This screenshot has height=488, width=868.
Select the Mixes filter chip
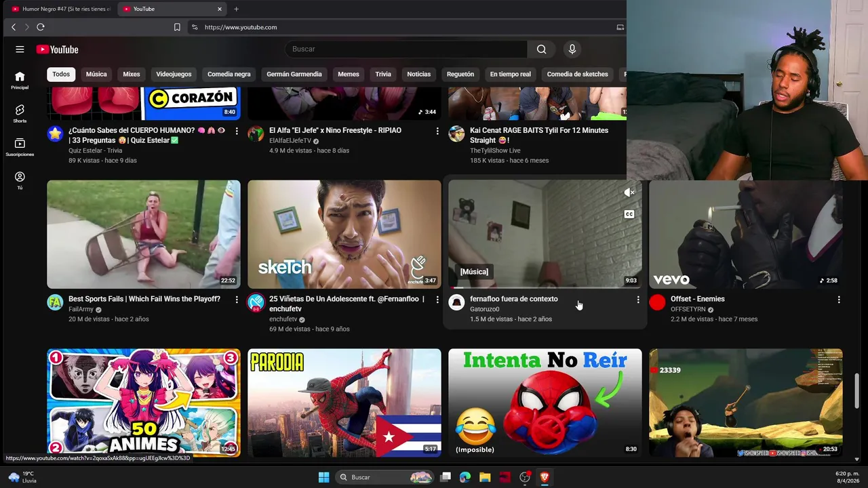pos(132,74)
